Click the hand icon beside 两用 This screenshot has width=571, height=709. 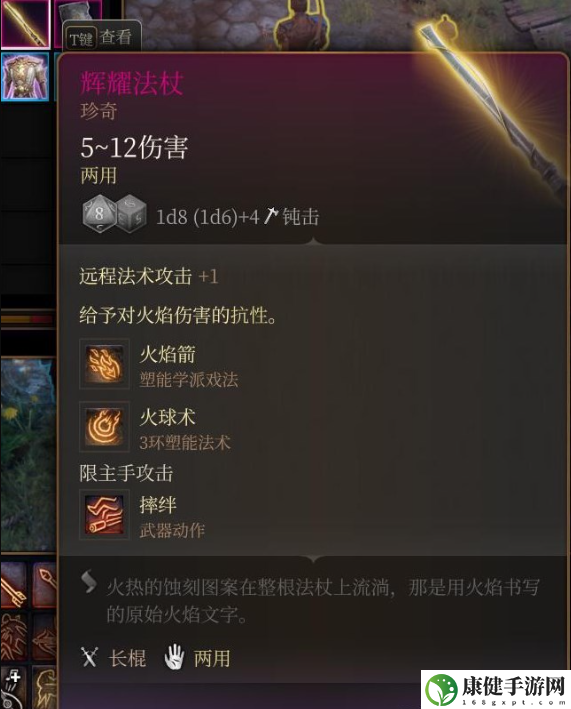click(x=174, y=657)
